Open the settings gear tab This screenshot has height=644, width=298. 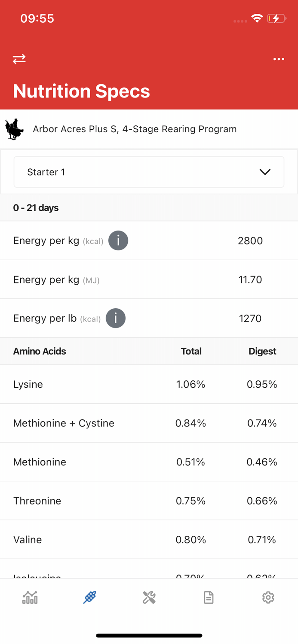coord(268,597)
